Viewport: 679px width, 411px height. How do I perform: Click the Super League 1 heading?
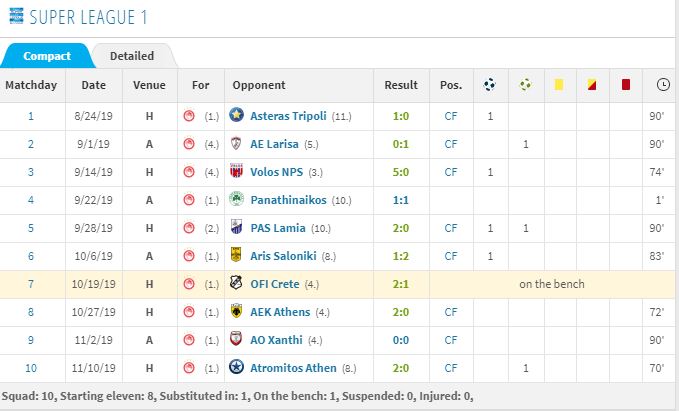(x=88, y=17)
